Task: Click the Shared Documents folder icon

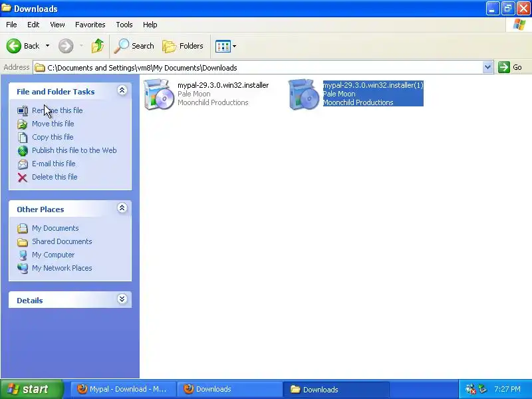Action: (x=23, y=242)
